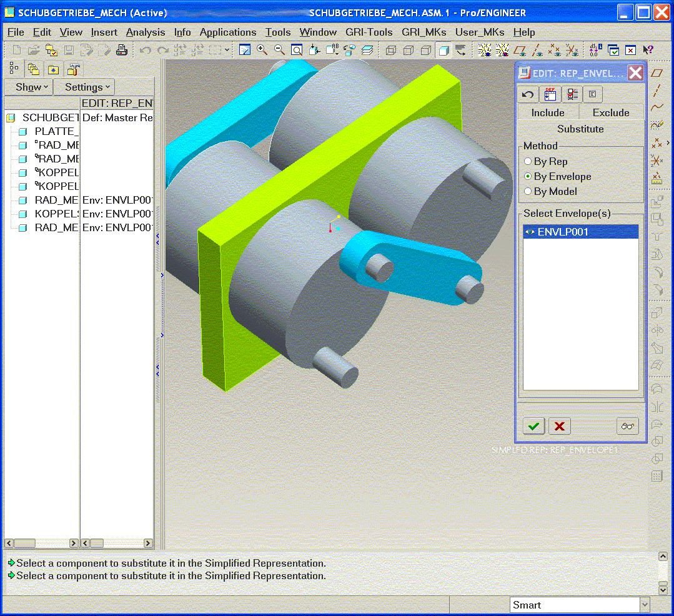The height and width of the screenshot is (616, 674).
Task: Click the checklist icon in the EDIT dialog
Action: coord(572,94)
